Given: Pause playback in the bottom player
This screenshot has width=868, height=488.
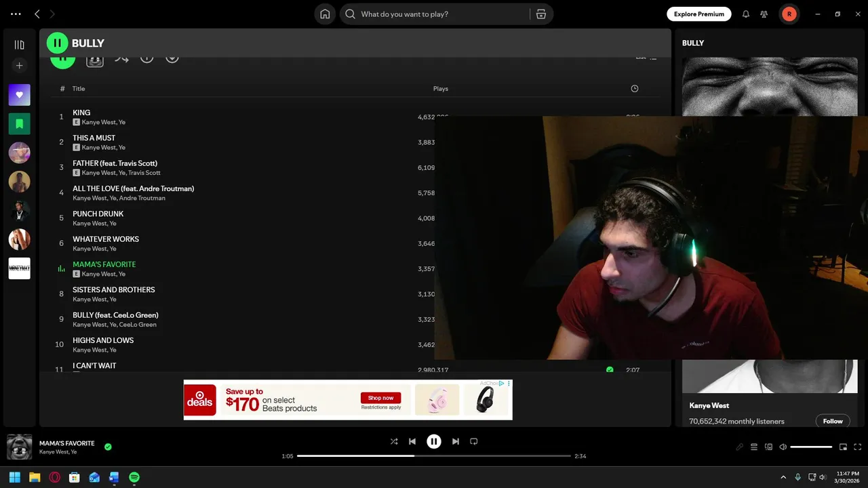Looking at the screenshot, I should click(x=434, y=441).
